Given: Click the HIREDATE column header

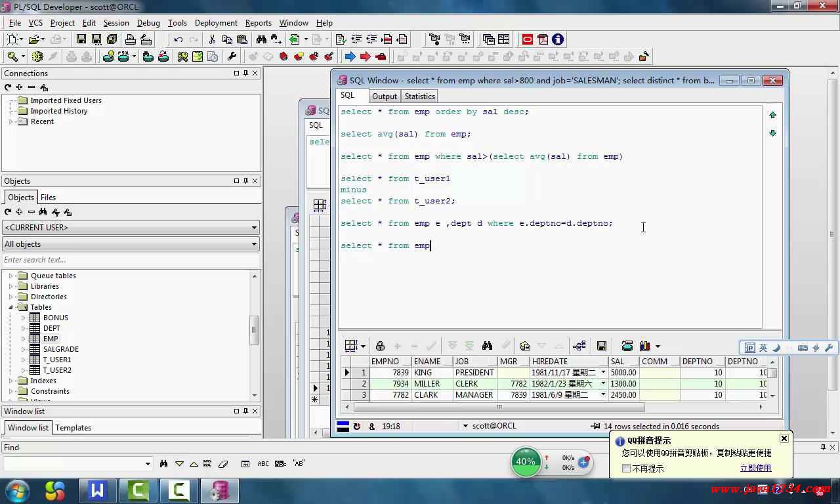Looking at the screenshot, I should [x=569, y=362].
